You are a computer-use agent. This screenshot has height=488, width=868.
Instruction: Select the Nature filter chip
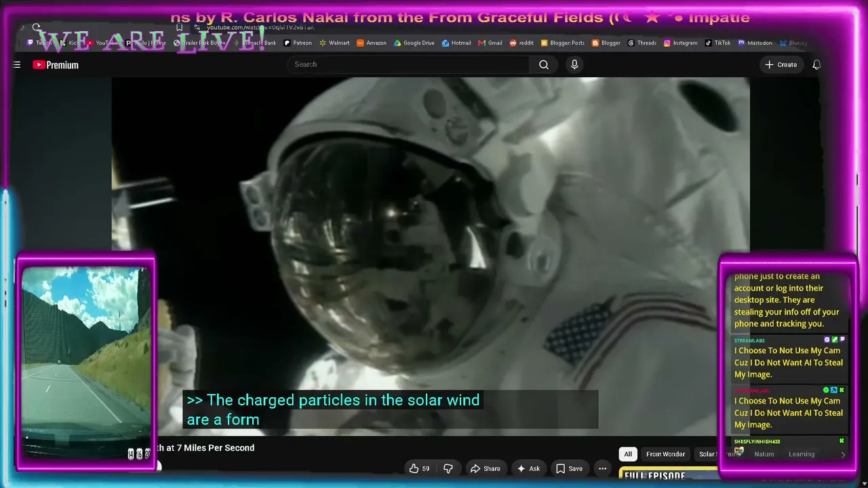[x=764, y=454]
